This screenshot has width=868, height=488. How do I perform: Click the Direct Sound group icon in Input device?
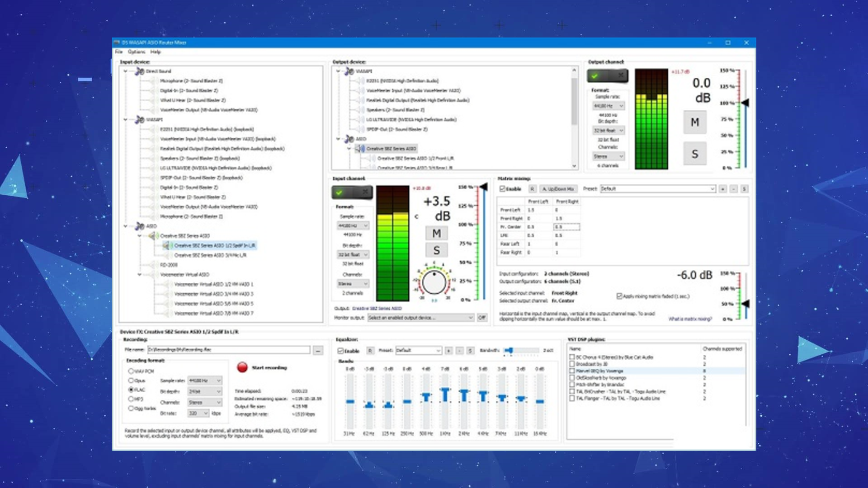coord(140,71)
